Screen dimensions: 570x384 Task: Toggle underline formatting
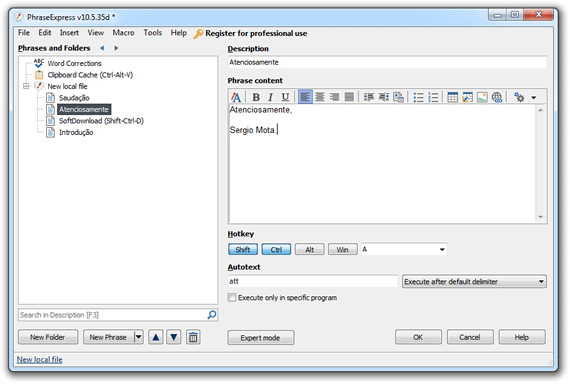[285, 97]
